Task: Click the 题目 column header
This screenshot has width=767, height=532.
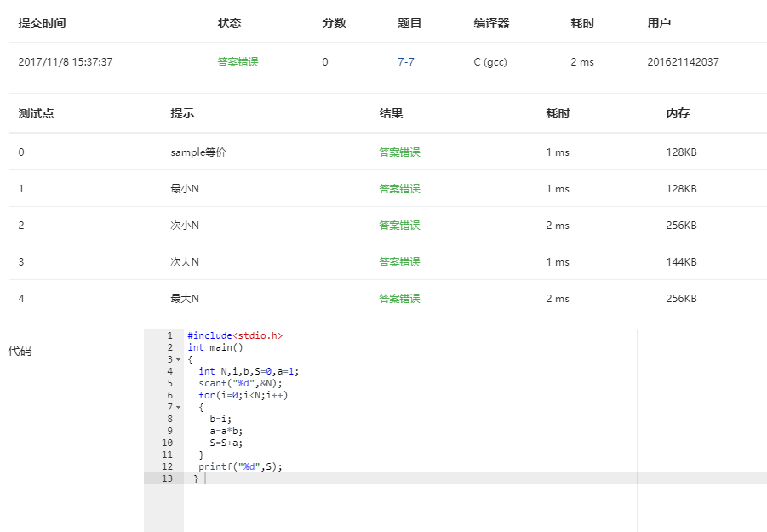Action: 409,23
